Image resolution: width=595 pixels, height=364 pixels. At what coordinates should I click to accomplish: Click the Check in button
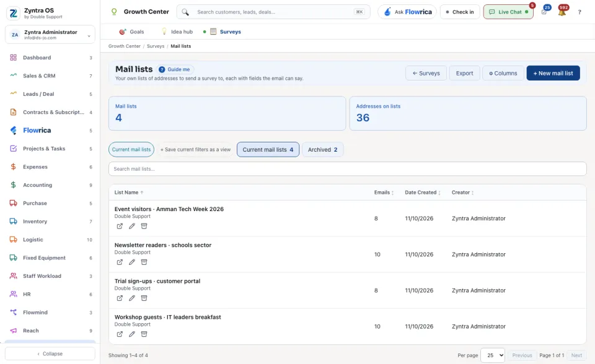(459, 12)
